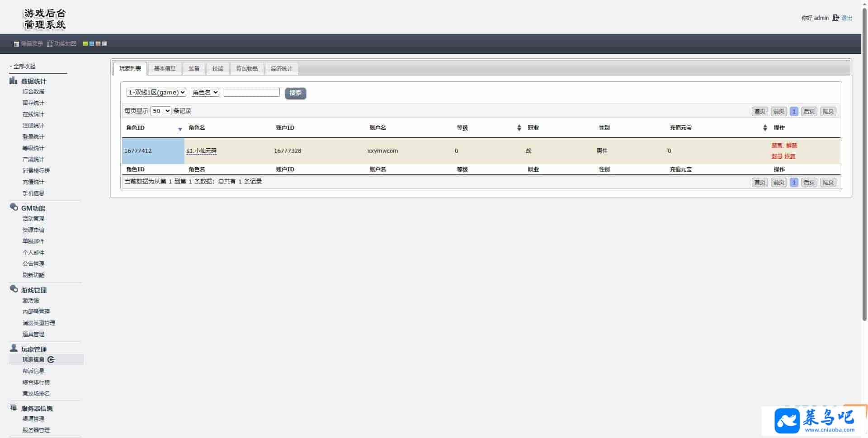Open 公告管理 under GM功能
This screenshot has width=868, height=438.
coord(33,264)
